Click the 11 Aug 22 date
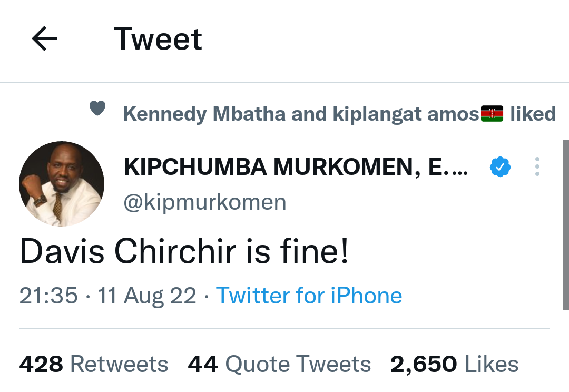 (x=146, y=296)
